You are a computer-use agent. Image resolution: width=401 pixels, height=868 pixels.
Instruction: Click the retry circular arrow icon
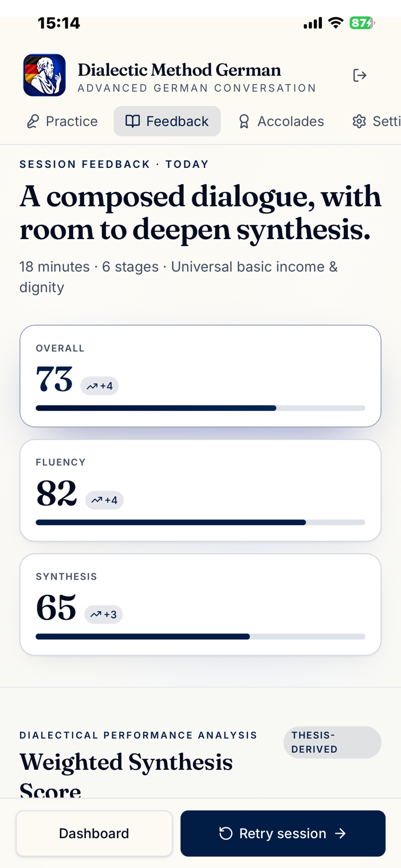(x=226, y=834)
